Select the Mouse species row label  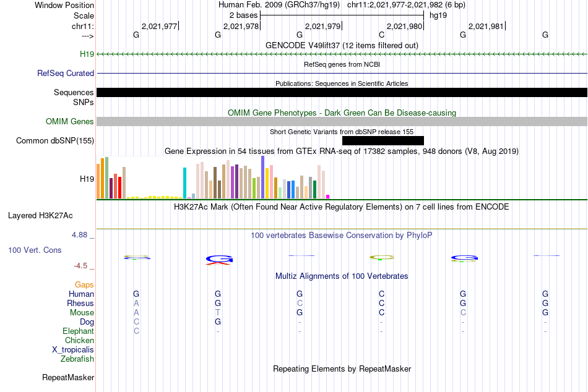[x=82, y=313]
